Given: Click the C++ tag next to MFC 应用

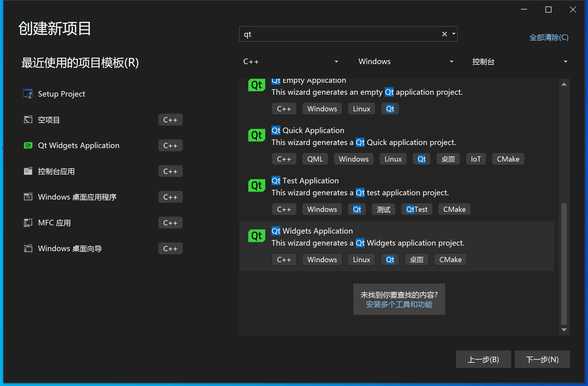Looking at the screenshot, I should point(170,223).
